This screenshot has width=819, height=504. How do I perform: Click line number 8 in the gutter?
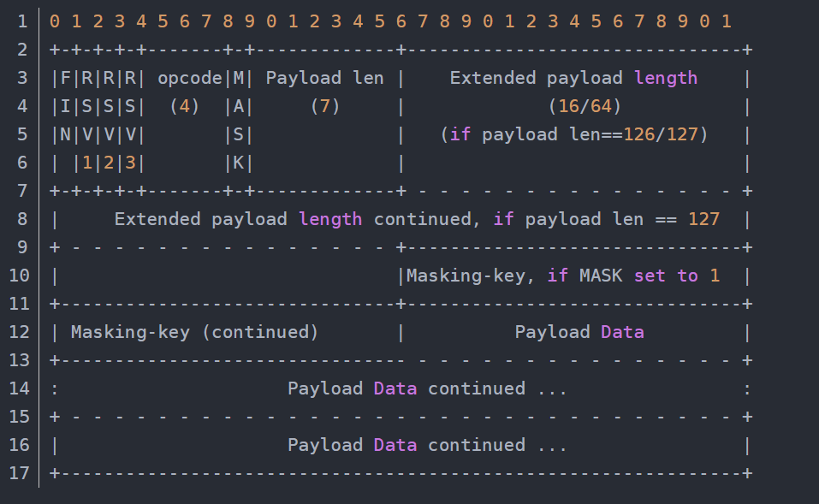[x=22, y=219]
